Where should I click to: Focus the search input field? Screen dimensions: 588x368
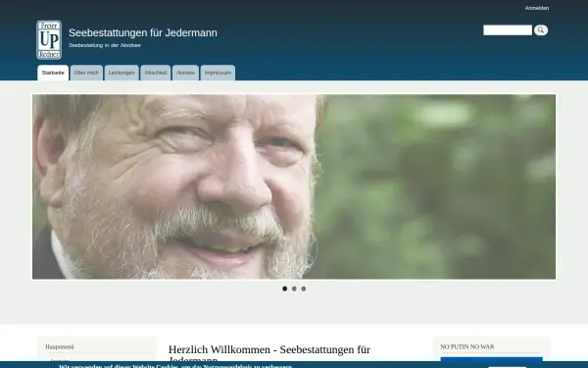point(508,30)
